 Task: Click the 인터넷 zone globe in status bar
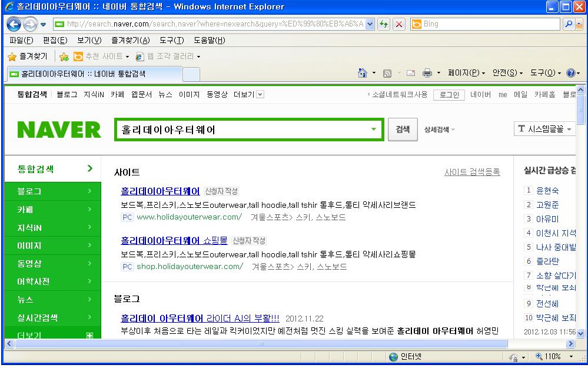(x=393, y=357)
